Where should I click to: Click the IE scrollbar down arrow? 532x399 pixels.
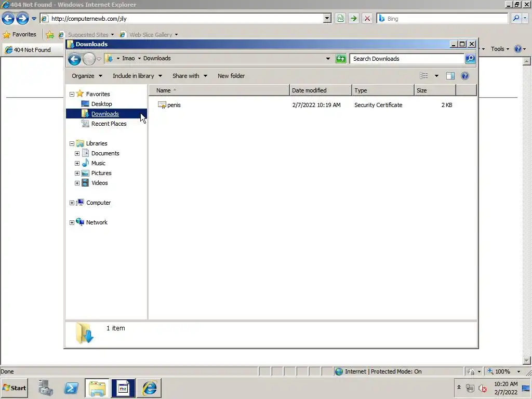[527, 361]
